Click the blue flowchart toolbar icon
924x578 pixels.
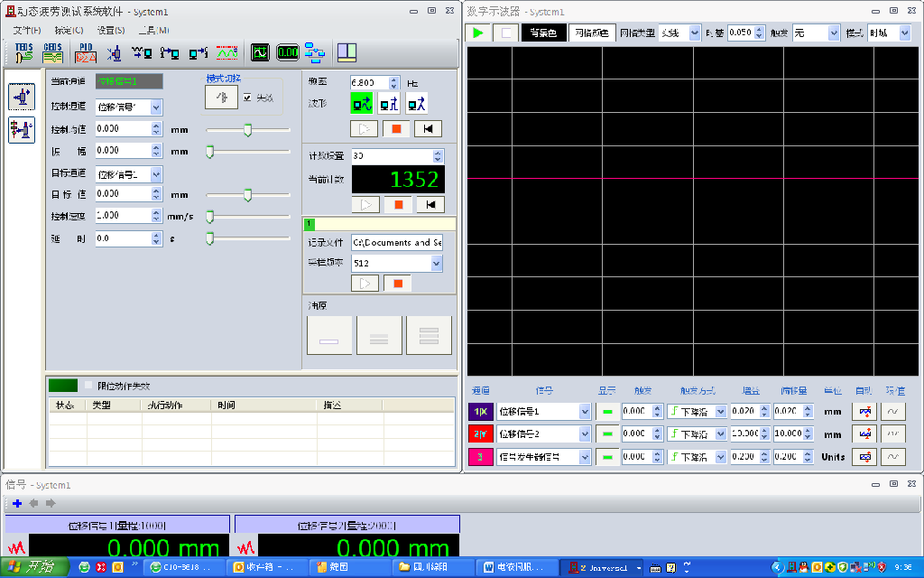pos(315,52)
